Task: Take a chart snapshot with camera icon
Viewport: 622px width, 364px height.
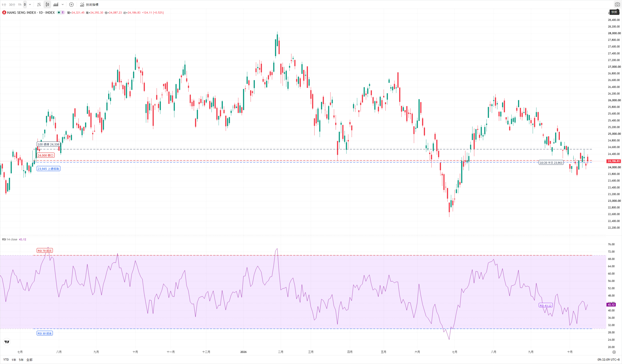Action: click(x=617, y=4)
